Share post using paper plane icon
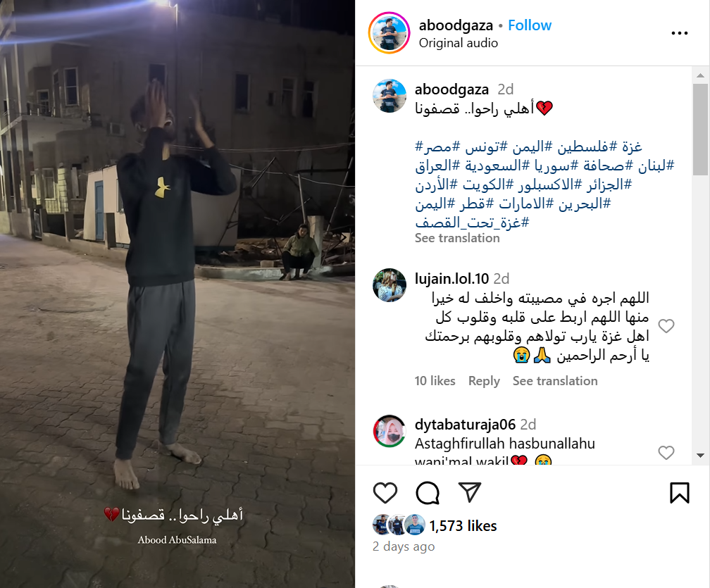The height and width of the screenshot is (588, 710). (x=470, y=492)
